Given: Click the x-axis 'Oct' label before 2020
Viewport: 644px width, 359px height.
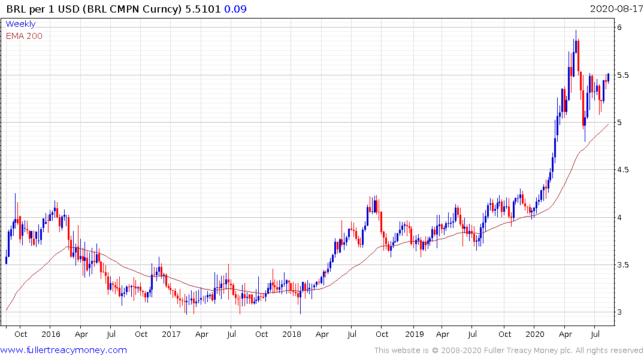Looking at the screenshot, I should click(505, 334).
